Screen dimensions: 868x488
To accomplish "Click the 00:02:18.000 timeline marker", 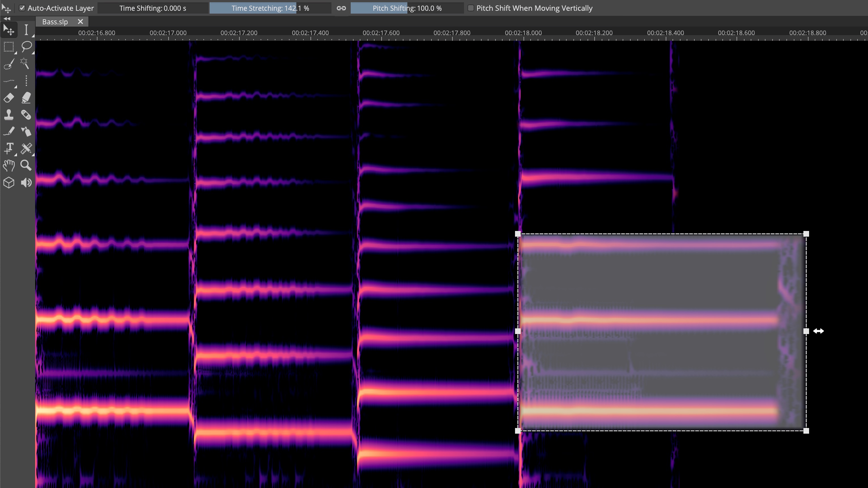I will click(523, 33).
